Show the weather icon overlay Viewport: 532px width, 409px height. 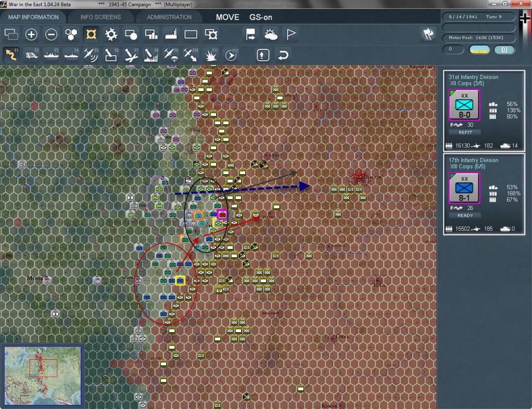click(271, 34)
